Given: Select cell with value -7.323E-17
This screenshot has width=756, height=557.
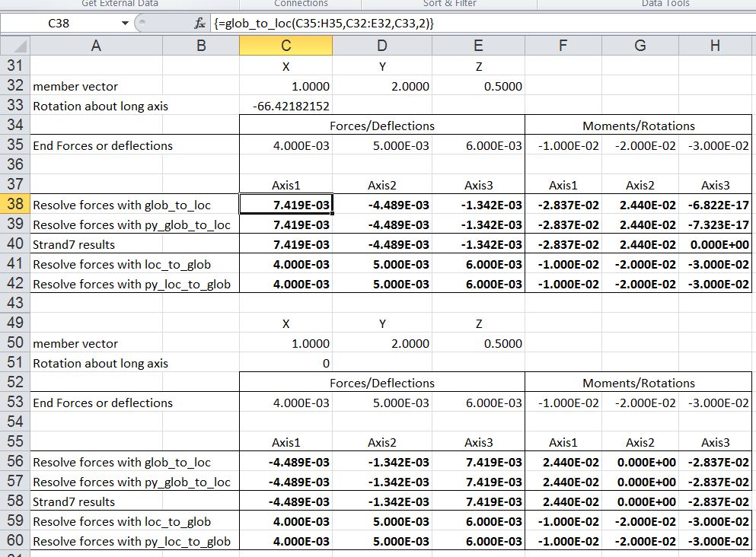Looking at the screenshot, I should click(x=714, y=224).
